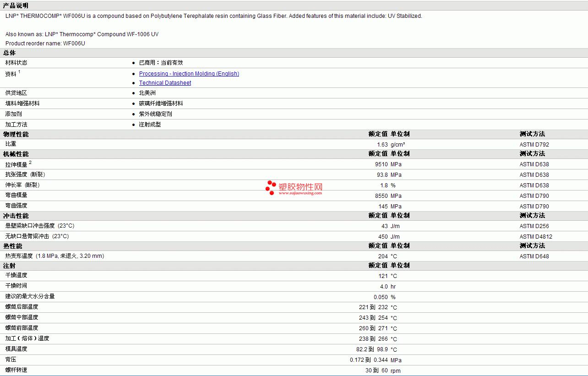Viewport: 588px width, 376px height.
Task: Click the 螺筒后部温度 row label
Action: tap(22, 307)
